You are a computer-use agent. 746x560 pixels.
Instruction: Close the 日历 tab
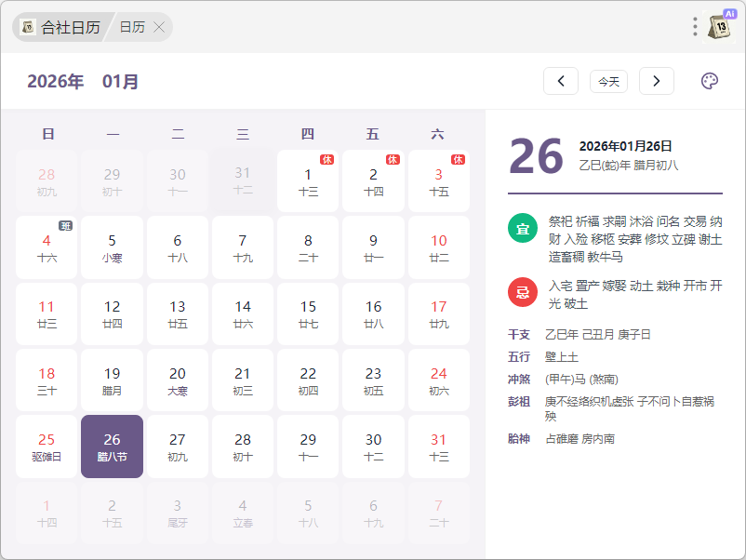pyautogui.click(x=159, y=27)
